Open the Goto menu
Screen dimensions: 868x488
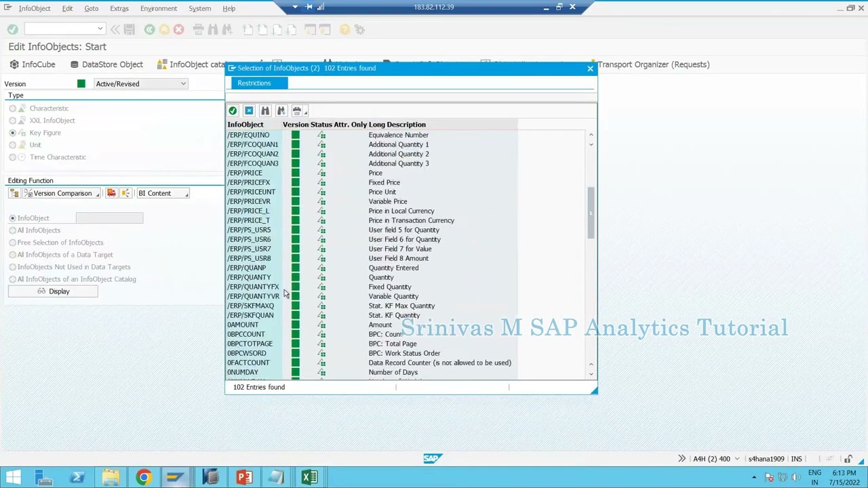point(91,8)
